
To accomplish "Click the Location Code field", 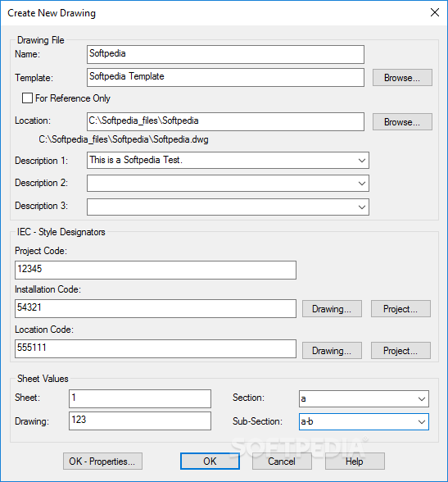I will coord(156,348).
